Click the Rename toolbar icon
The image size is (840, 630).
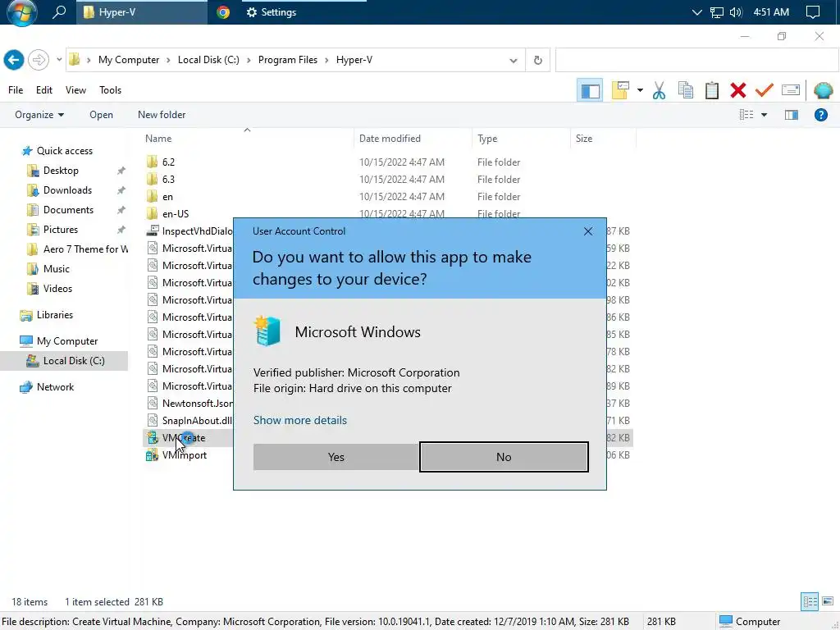tap(791, 90)
